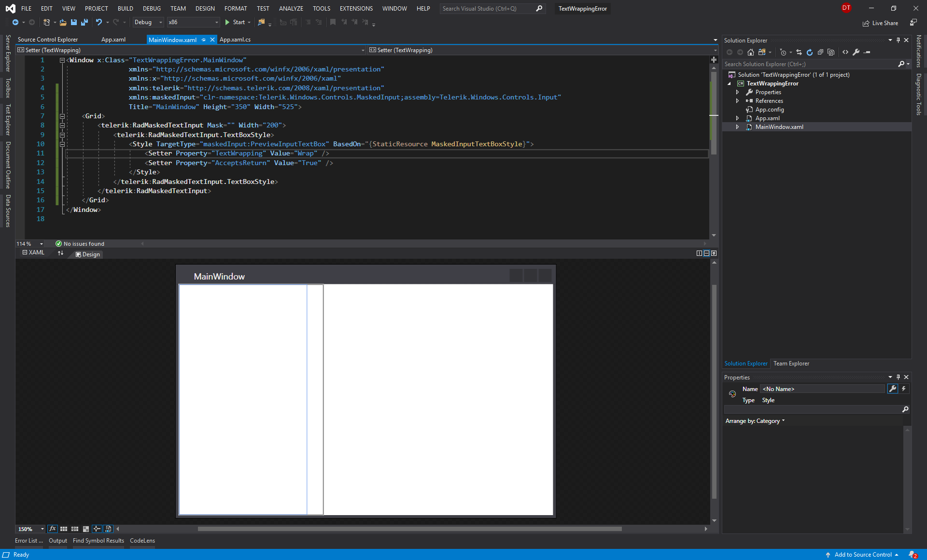Click the designer horizontal scrollbar thumb
The width and height of the screenshot is (927, 560).
(409, 529)
